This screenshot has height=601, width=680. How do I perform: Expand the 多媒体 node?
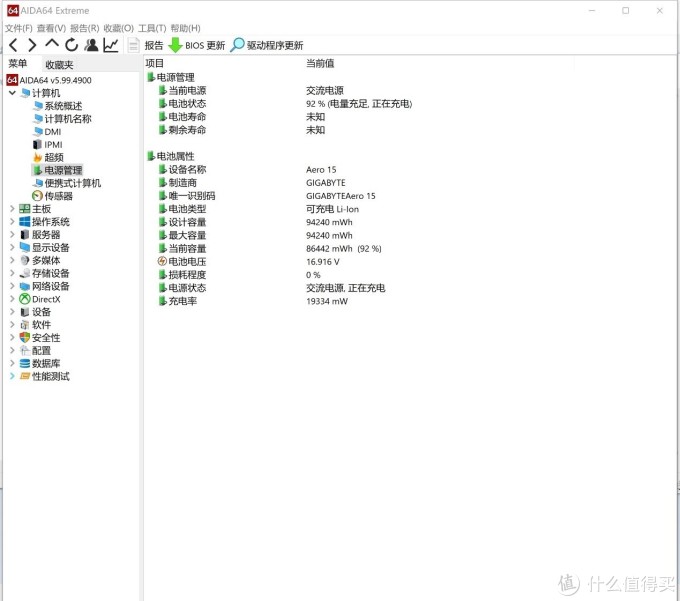[x=12, y=260]
